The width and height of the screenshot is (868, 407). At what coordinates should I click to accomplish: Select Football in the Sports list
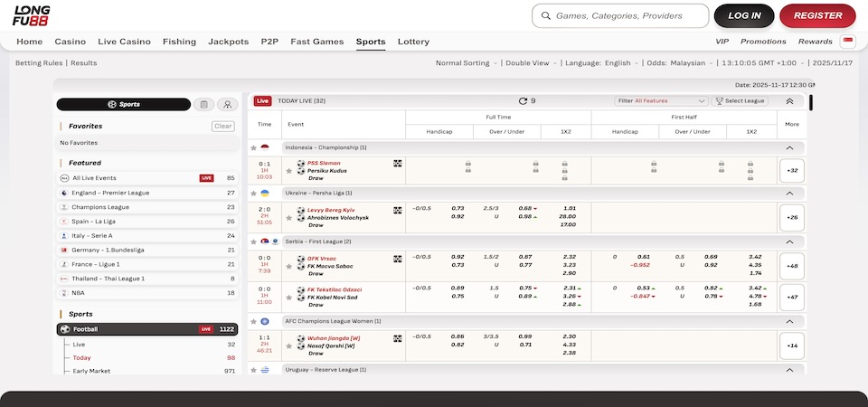pos(147,329)
